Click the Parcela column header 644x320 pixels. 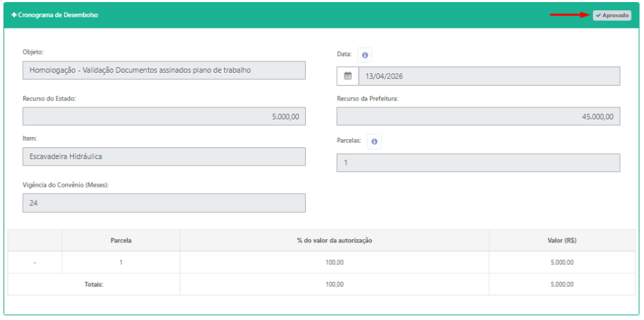tap(121, 241)
